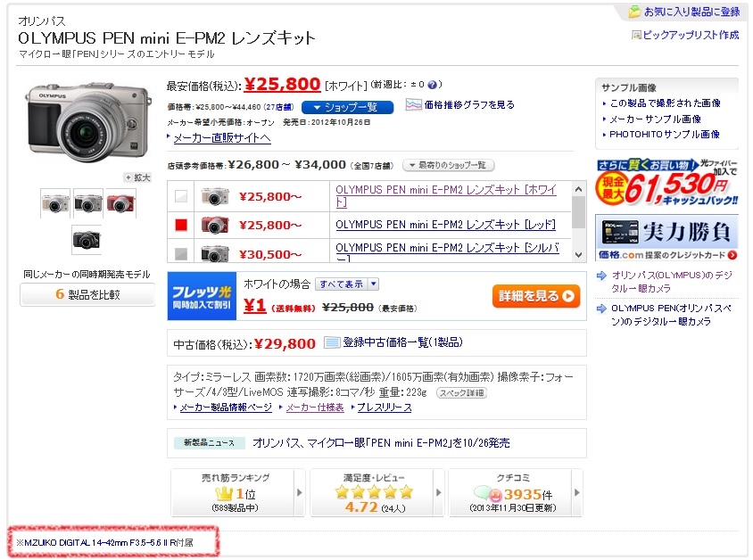
Task: Open the 登録中古価格一覧(1製品) link
Action: click(402, 342)
